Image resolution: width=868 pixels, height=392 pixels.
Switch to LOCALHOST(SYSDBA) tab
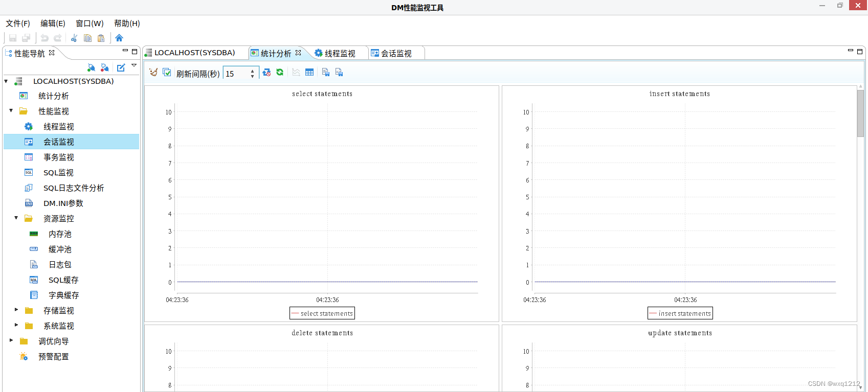click(194, 53)
